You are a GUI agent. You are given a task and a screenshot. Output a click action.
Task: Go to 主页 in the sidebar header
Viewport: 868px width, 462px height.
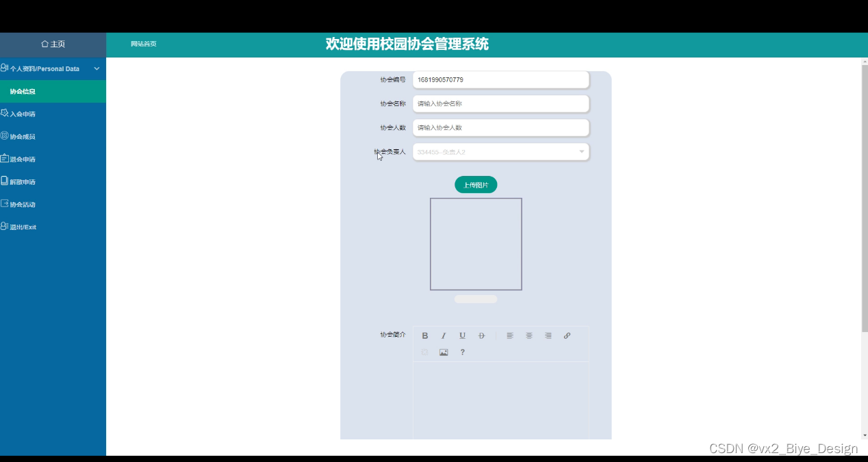coord(53,44)
